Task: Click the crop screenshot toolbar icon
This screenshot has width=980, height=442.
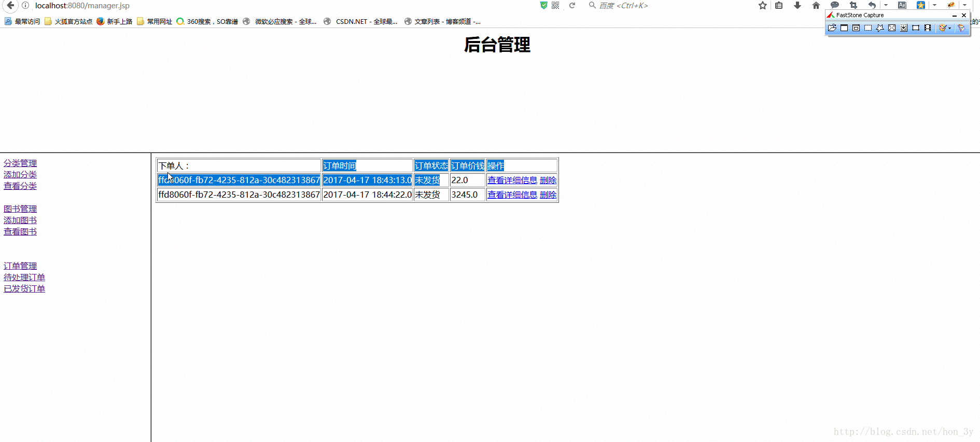Action: point(853,5)
